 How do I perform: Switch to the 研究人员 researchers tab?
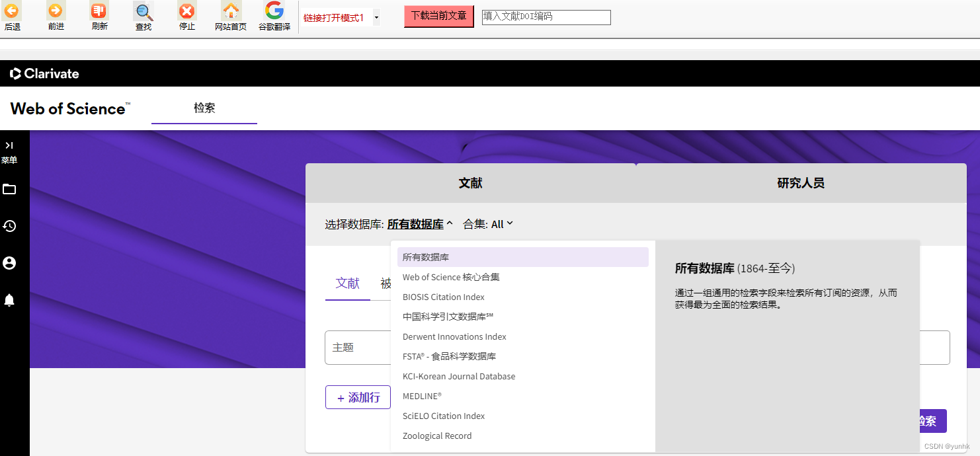[801, 183]
